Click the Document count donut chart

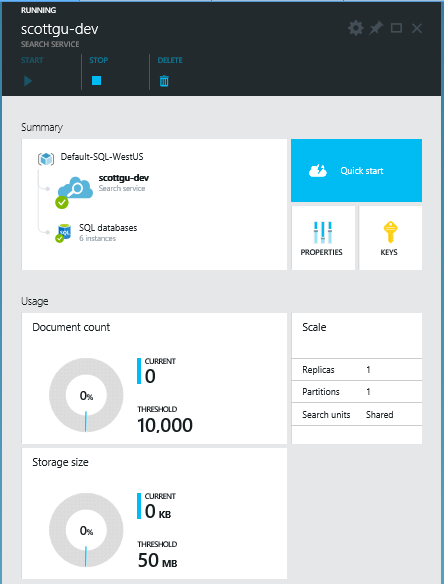click(x=86, y=395)
